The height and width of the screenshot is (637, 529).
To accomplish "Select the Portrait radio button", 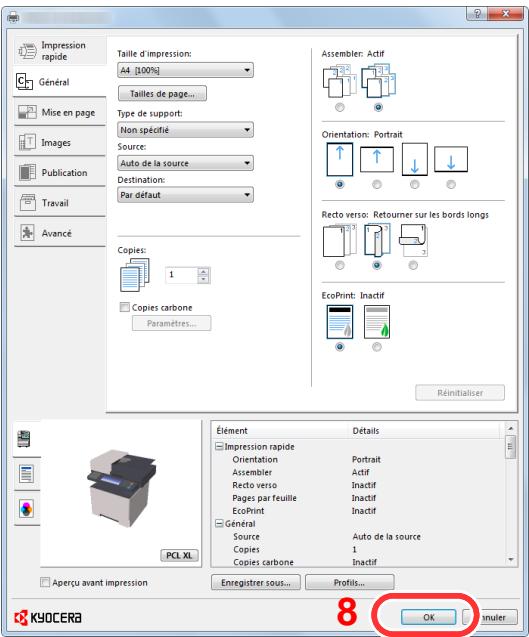I will (x=340, y=184).
